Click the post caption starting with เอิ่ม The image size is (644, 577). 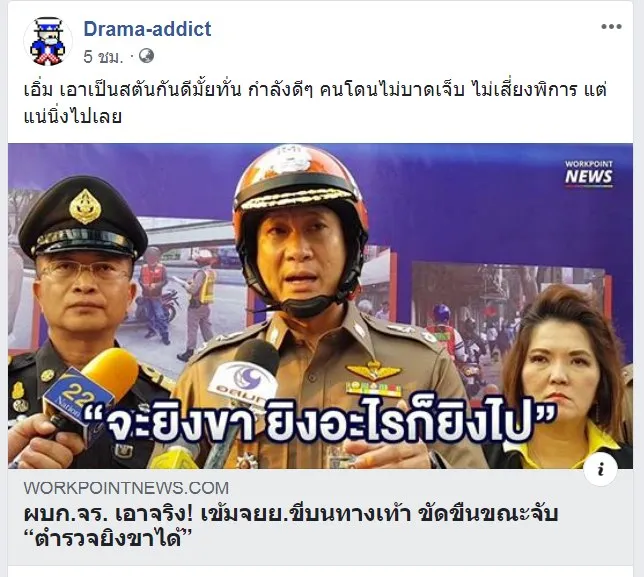click(x=315, y=103)
